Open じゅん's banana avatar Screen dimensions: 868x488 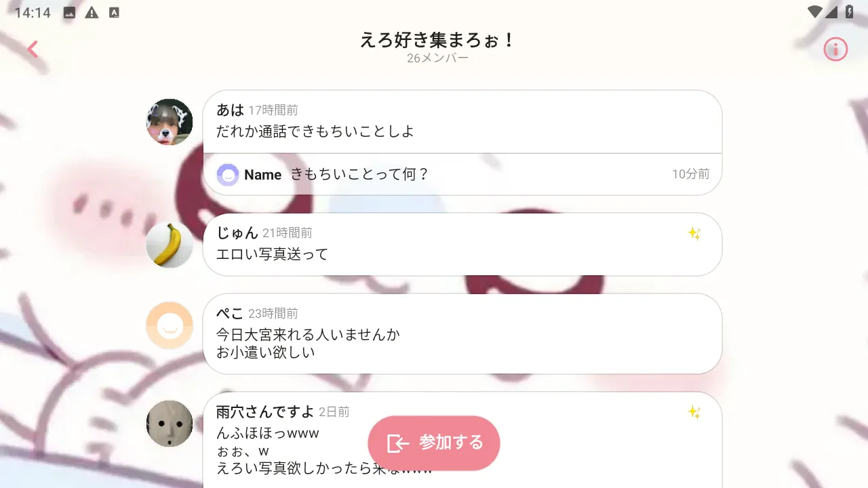pos(170,245)
